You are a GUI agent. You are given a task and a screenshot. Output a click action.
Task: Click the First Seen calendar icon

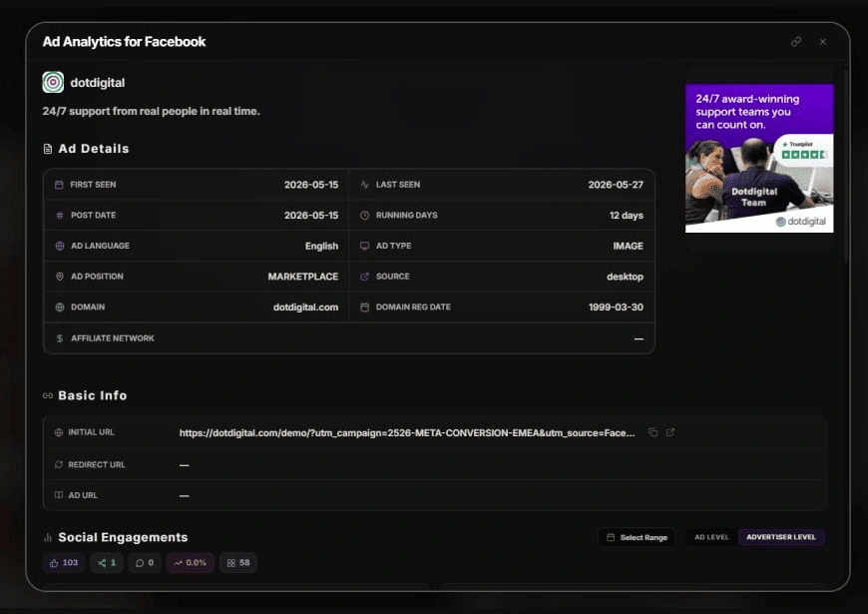point(59,185)
